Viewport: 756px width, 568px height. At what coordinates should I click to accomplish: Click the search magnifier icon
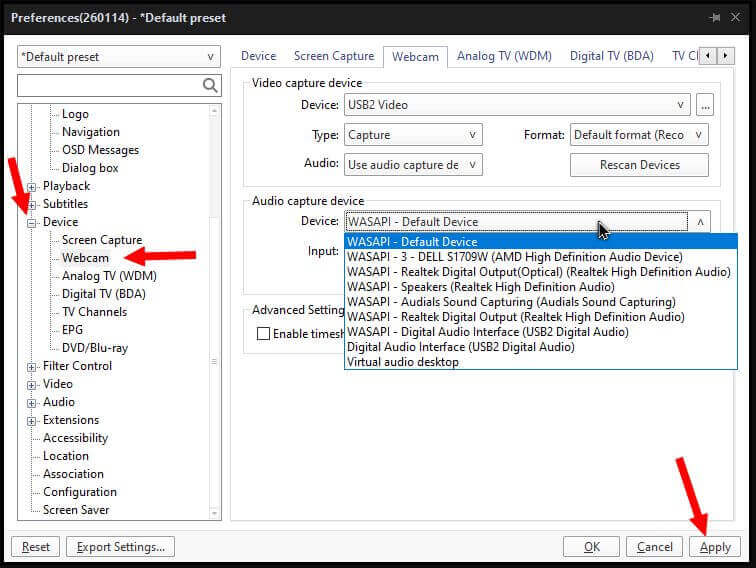click(x=210, y=86)
